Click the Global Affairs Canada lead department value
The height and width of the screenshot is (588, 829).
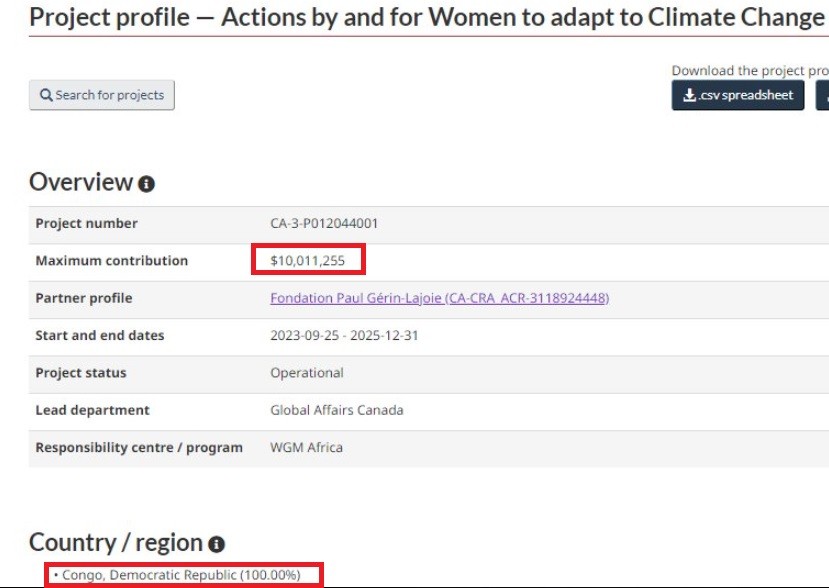(x=336, y=410)
